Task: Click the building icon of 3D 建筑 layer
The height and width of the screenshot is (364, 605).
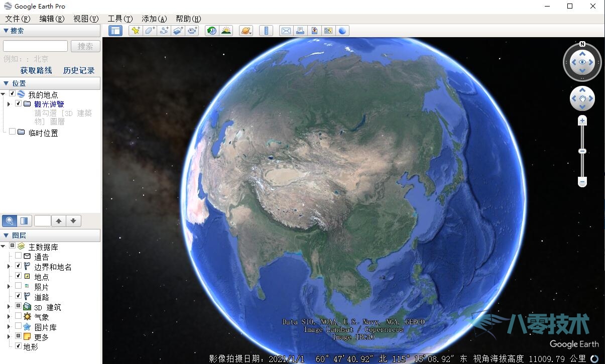Action: tap(27, 306)
